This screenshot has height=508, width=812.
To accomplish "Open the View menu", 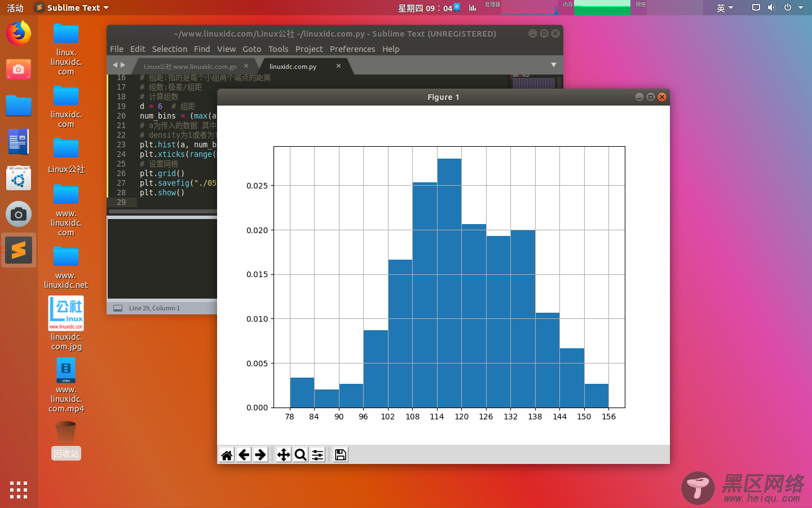I will (227, 49).
